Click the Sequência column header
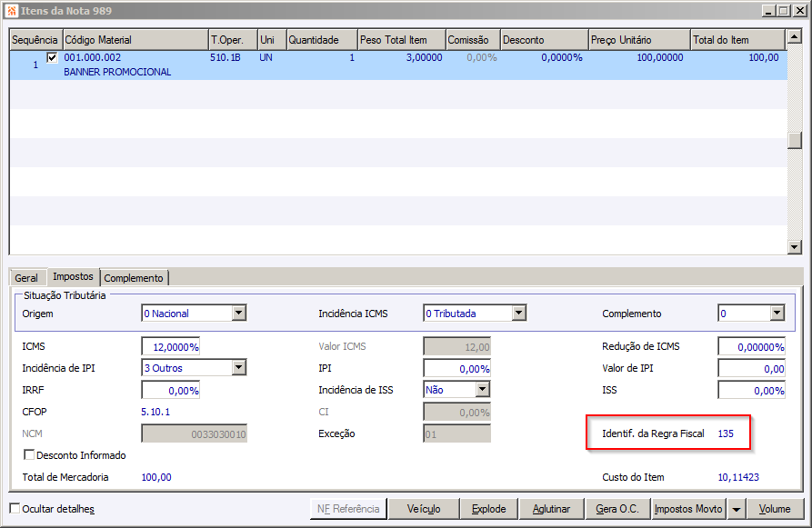 point(35,40)
